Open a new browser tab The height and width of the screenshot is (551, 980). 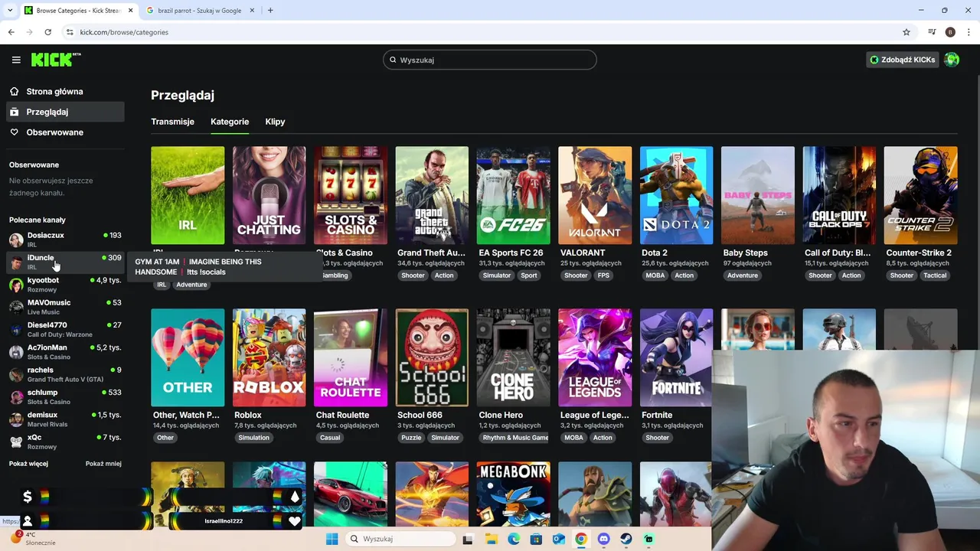[270, 11]
